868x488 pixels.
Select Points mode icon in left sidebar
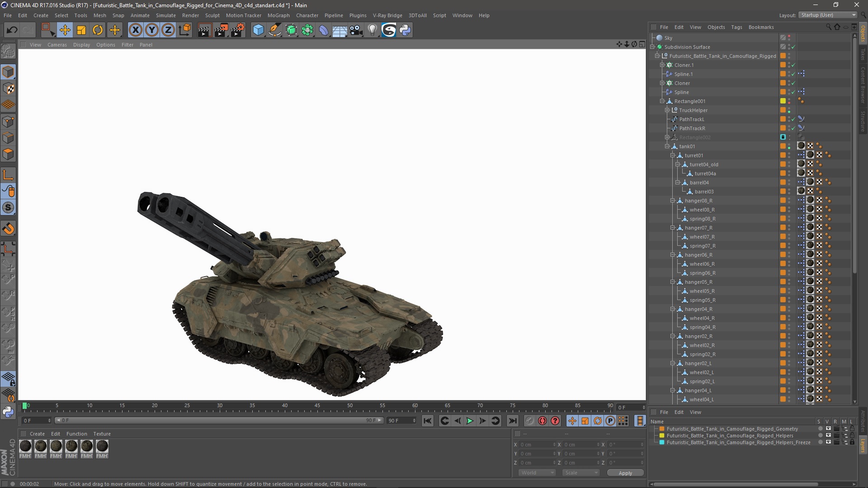coord(8,122)
